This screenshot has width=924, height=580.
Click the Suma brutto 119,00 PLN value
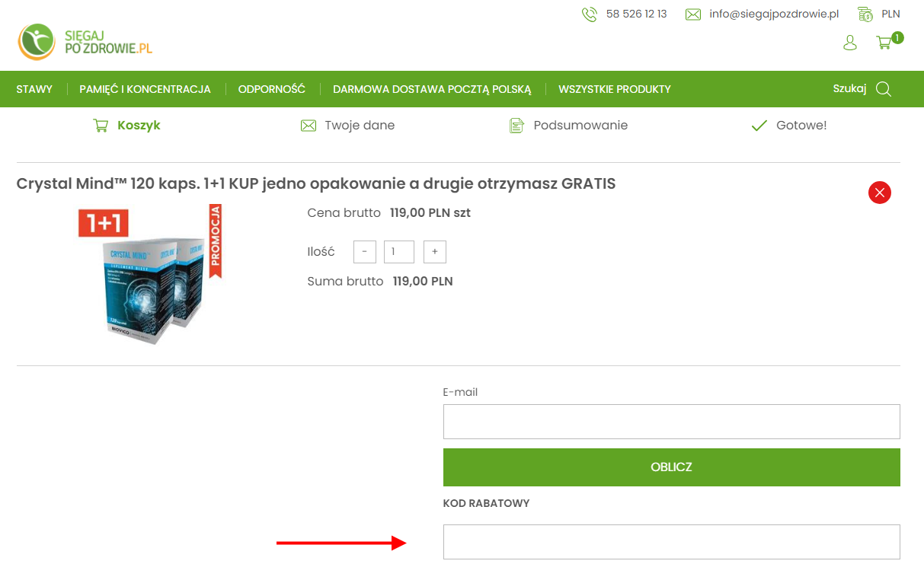423,282
